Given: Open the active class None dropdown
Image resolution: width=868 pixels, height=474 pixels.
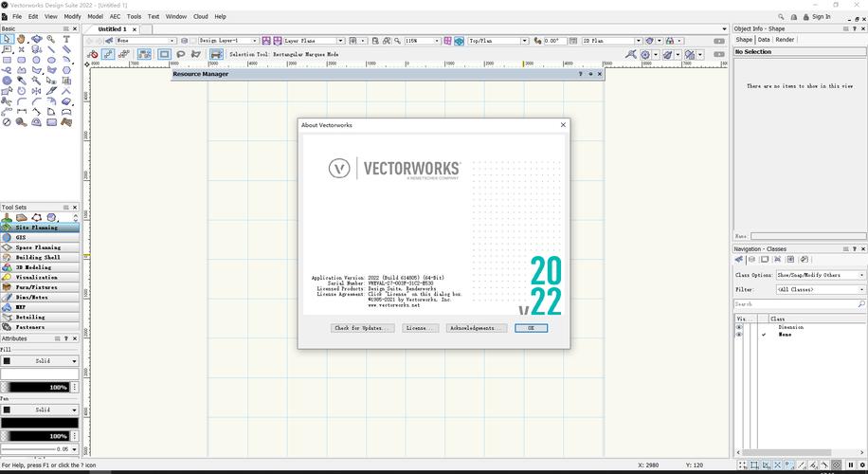Looking at the screenshot, I should [x=146, y=41].
